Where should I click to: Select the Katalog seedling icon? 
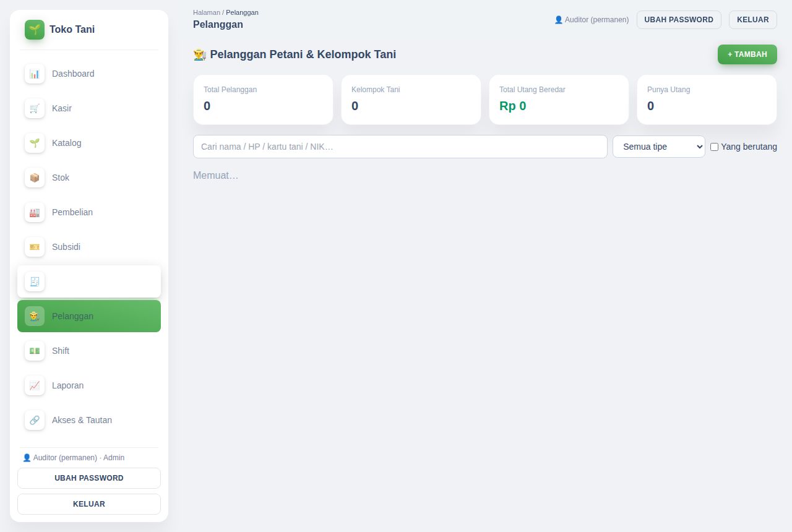click(35, 143)
